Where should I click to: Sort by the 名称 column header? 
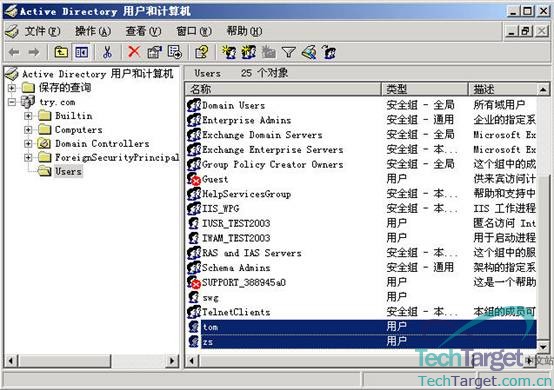tap(283, 89)
